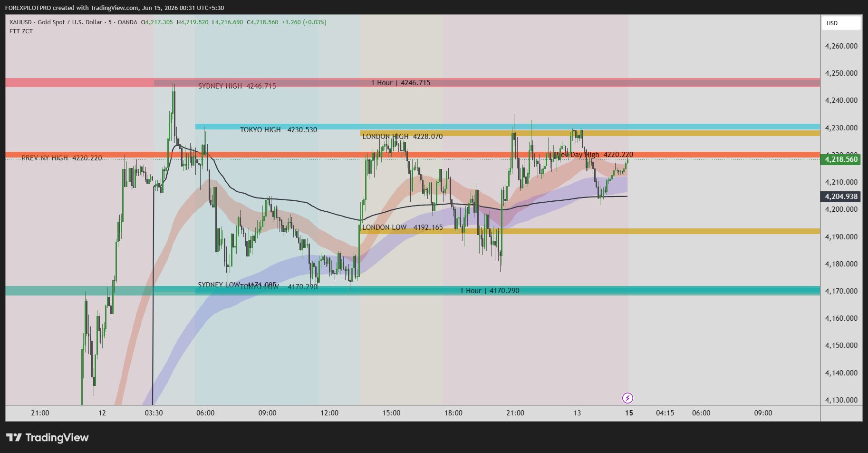Viewport: 868px width, 453px height.
Task: Click the 15:00 time axis label
Action: [x=391, y=413]
